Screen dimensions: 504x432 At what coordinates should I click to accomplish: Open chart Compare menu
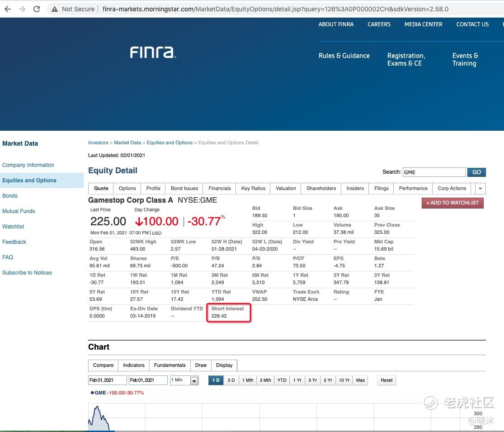pyautogui.click(x=103, y=366)
